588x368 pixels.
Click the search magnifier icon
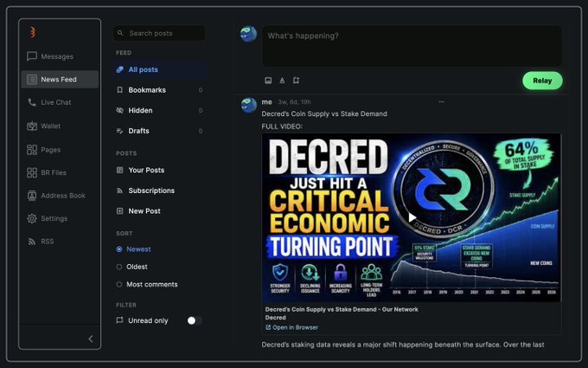click(x=120, y=33)
